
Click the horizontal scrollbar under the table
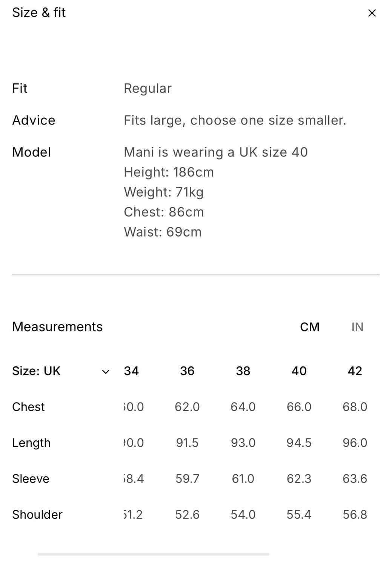pos(153,554)
